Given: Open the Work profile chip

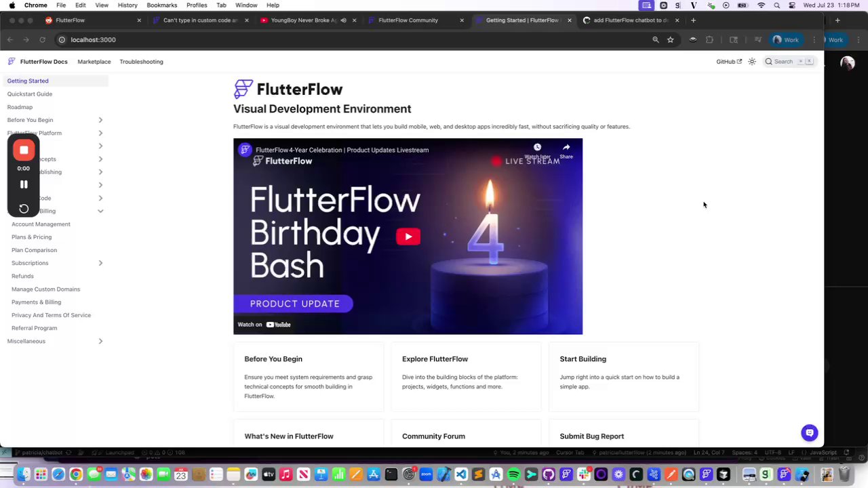Looking at the screenshot, I should (x=786, y=40).
